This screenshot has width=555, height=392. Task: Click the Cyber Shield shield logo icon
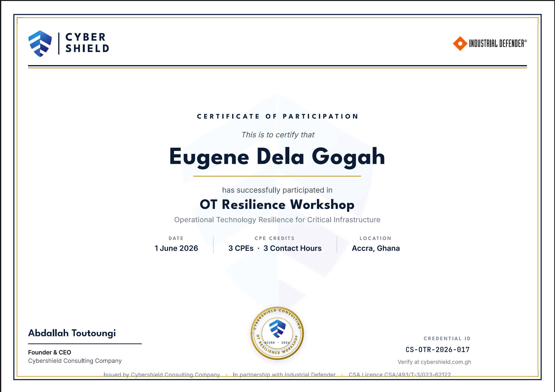(40, 44)
